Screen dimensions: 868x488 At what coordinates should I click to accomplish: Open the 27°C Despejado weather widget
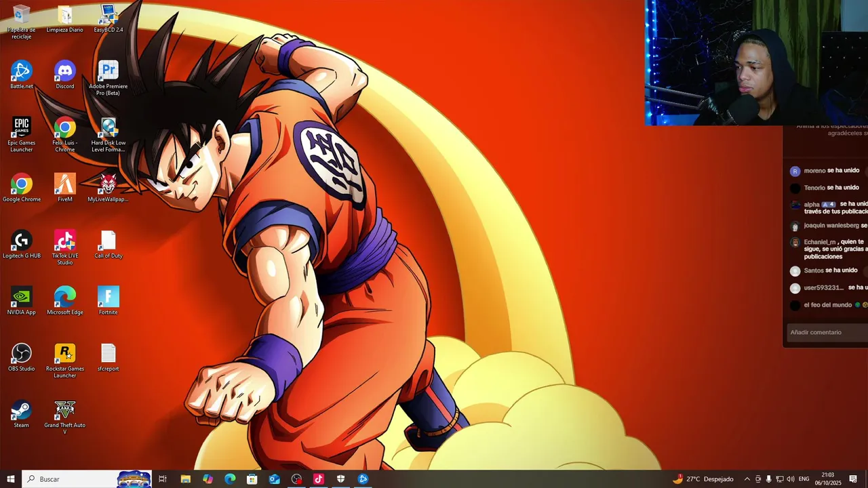(703, 479)
